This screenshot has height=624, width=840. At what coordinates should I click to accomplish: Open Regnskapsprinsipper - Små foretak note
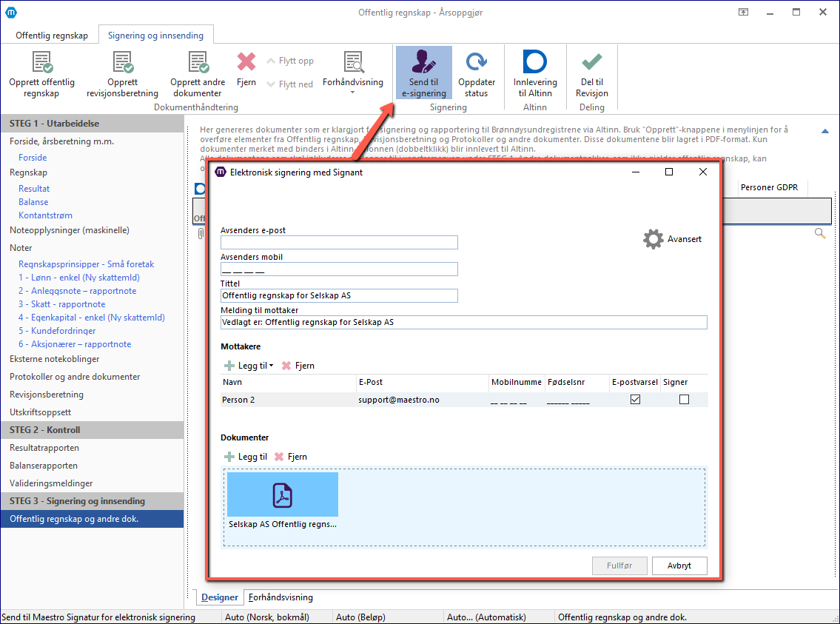[x=87, y=264]
